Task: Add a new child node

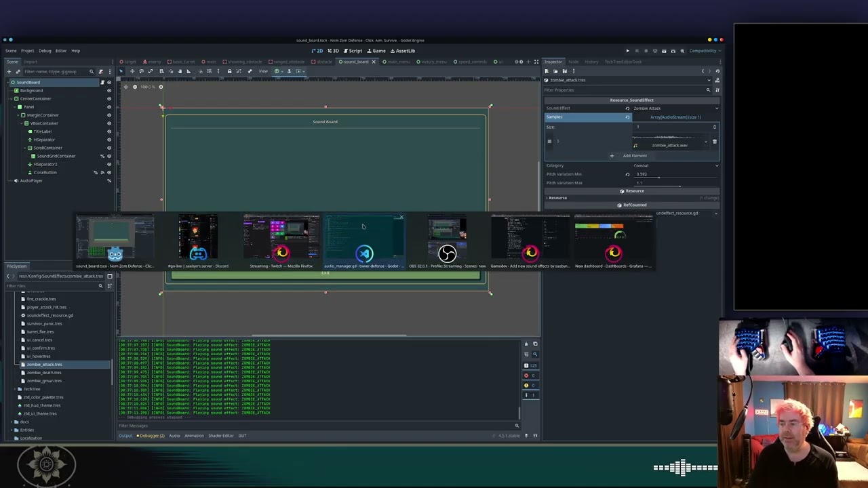Action: pyautogui.click(x=9, y=72)
